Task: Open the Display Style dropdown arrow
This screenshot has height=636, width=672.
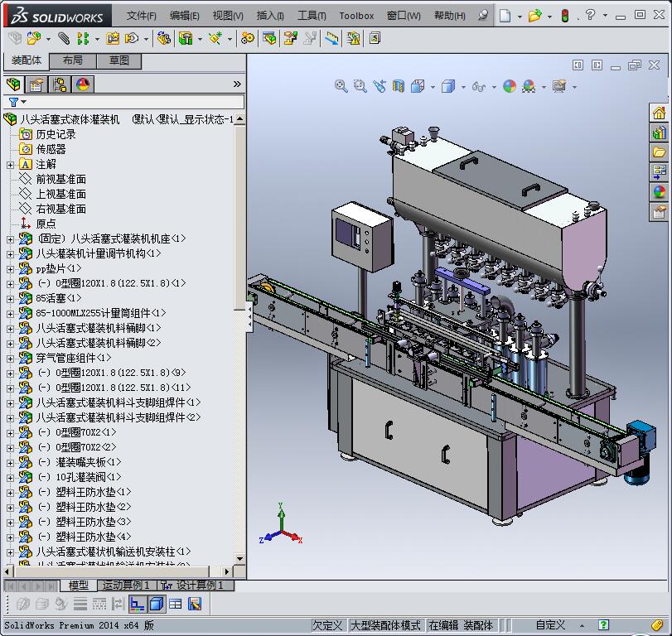Action: [x=464, y=86]
